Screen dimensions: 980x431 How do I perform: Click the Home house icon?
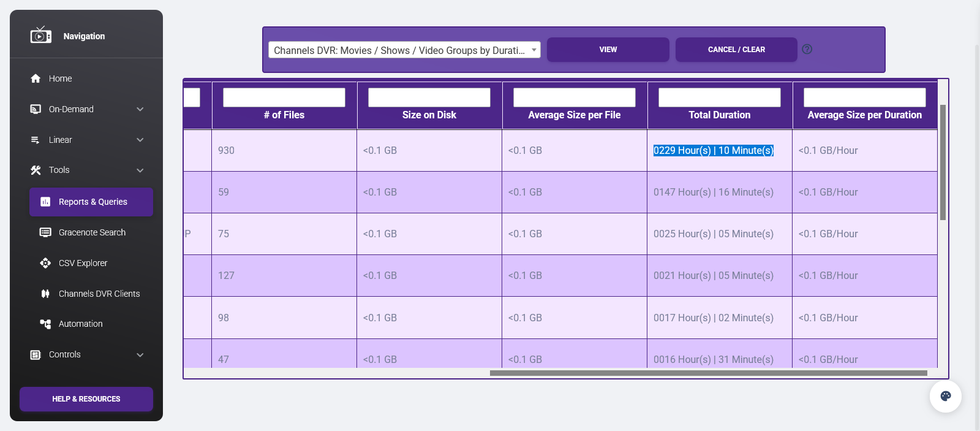[x=36, y=78]
